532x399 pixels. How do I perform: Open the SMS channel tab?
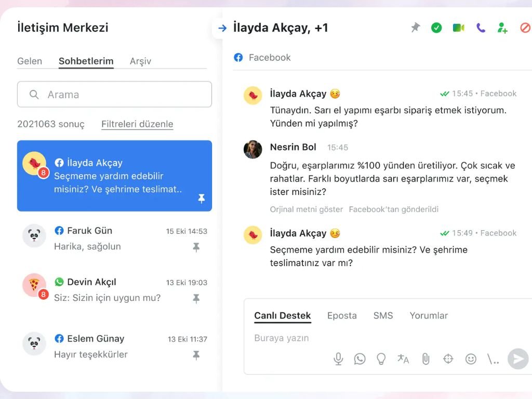tap(383, 315)
